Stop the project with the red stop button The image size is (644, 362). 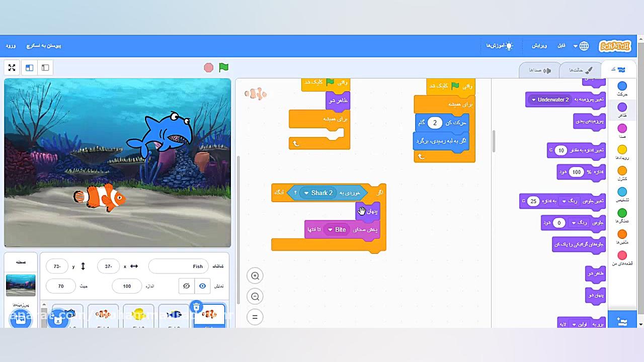pyautogui.click(x=209, y=67)
